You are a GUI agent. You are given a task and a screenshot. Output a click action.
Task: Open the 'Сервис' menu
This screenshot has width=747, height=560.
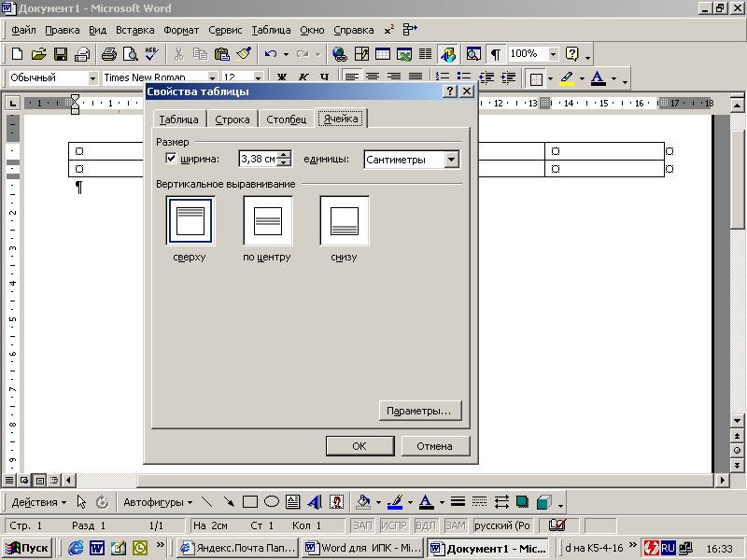(x=225, y=30)
